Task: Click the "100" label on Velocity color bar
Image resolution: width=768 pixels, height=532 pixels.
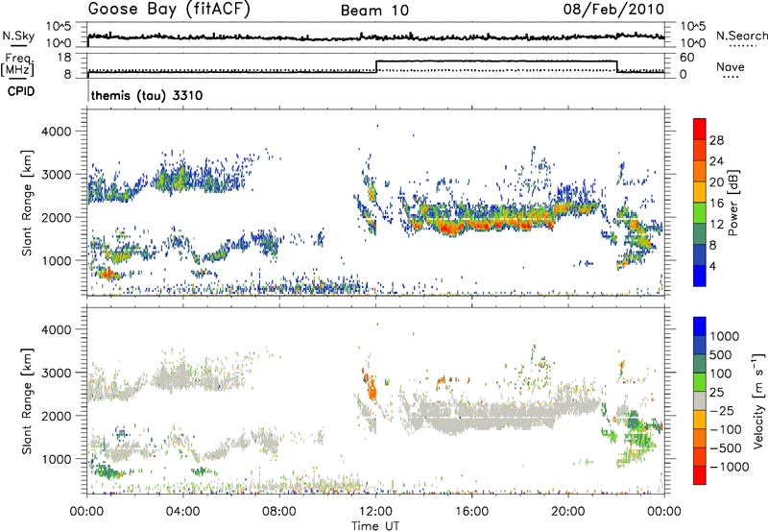Action: pos(721,374)
